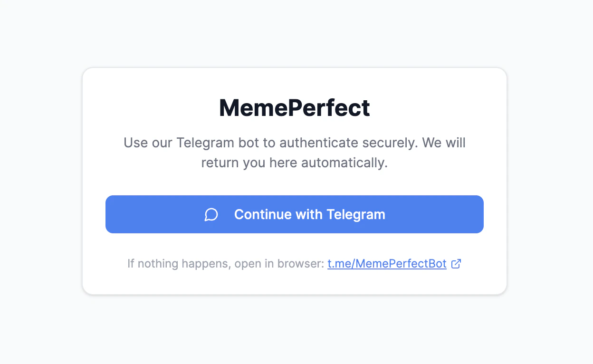
Task: Follow the MemePerfectBot hyperlink
Action: pyautogui.click(x=386, y=264)
